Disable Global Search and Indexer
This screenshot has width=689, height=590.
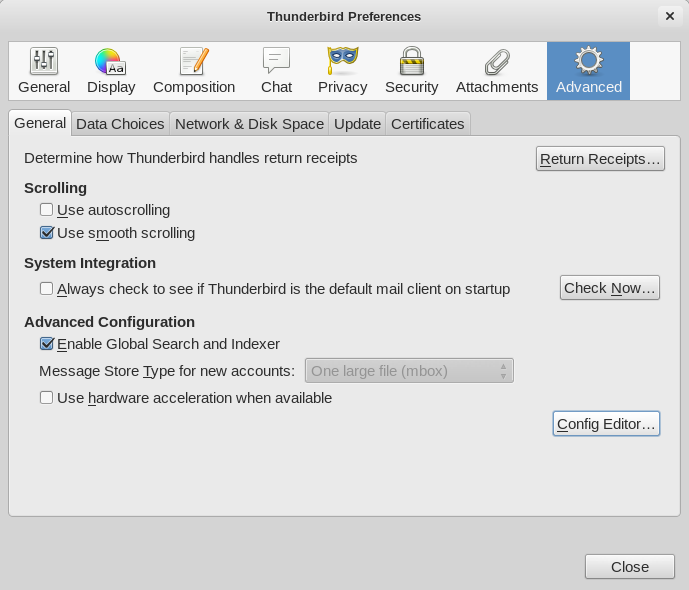tap(47, 344)
